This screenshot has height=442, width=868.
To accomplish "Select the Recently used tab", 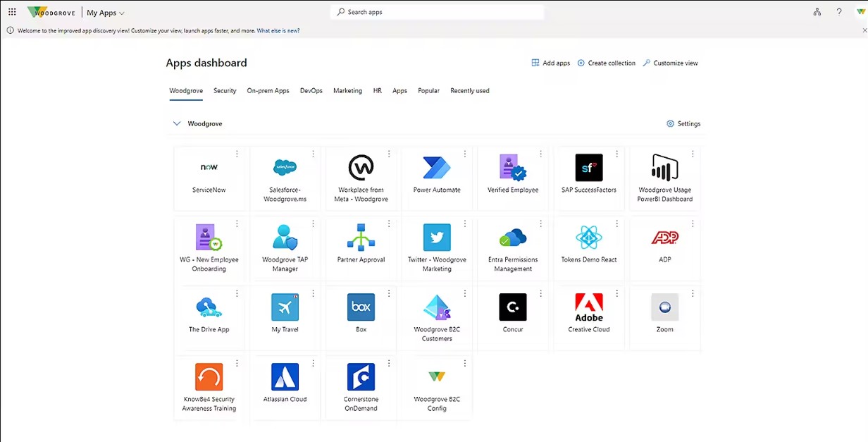I will 469,90.
